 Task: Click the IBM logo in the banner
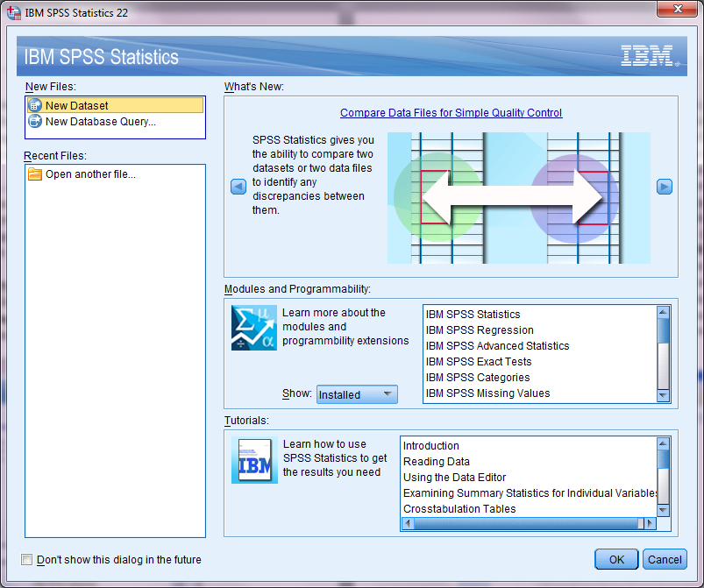(650, 56)
